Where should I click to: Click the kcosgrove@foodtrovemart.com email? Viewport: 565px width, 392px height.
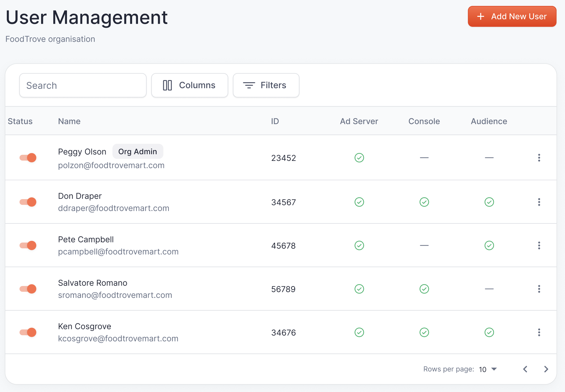pyautogui.click(x=118, y=338)
